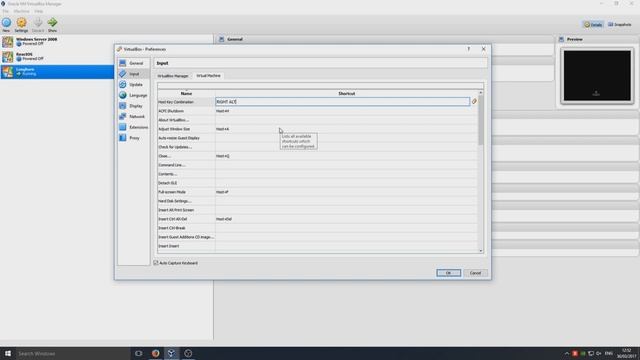Viewport: 640px width, 360px height.
Task: Sort the table by the Shortcut column header
Action: coord(346,93)
